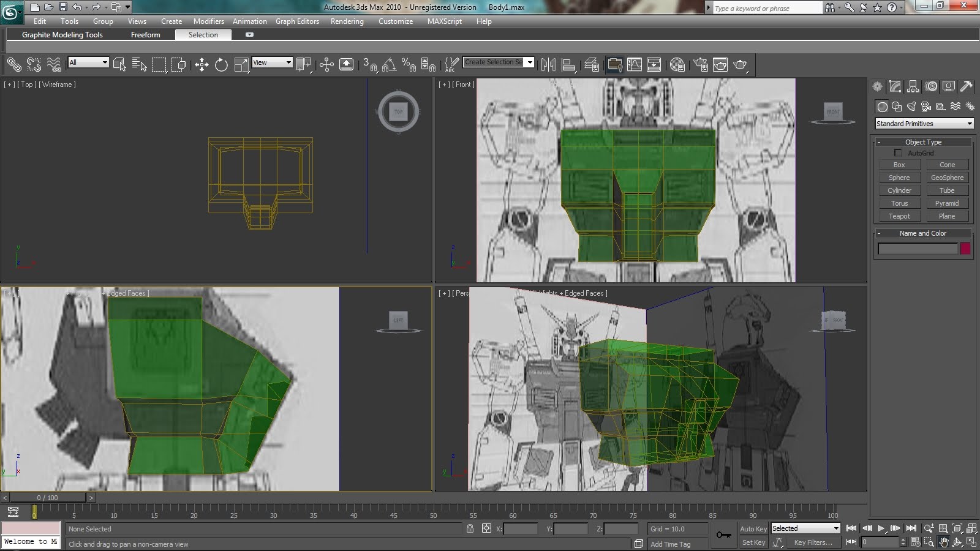980x551 pixels.
Task: Switch to the Hierarchy command panel
Action: point(913,86)
